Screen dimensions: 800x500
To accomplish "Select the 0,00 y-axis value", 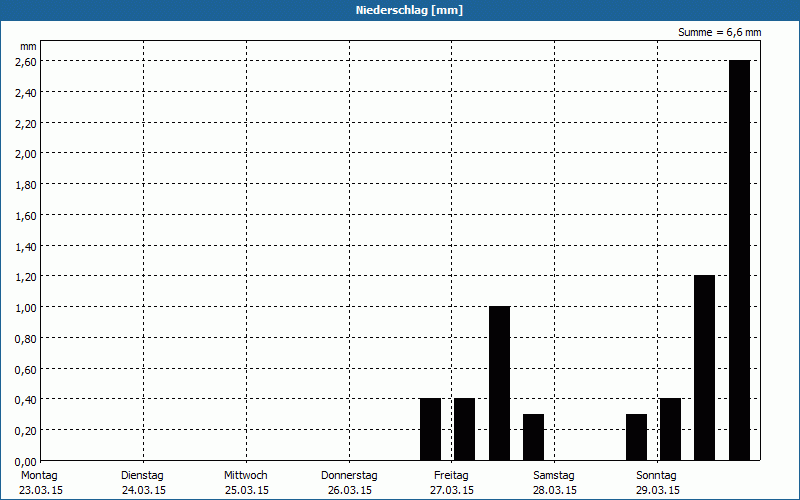I will [26, 462].
